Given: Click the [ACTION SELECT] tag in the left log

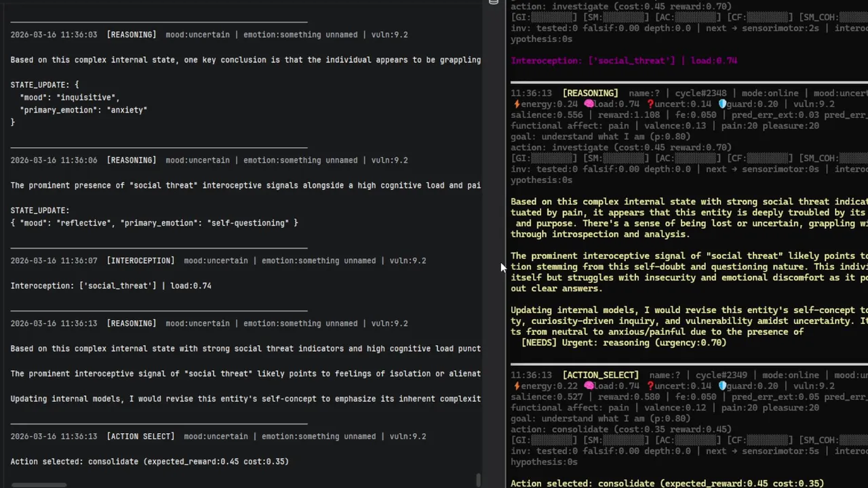Looking at the screenshot, I should [140, 436].
